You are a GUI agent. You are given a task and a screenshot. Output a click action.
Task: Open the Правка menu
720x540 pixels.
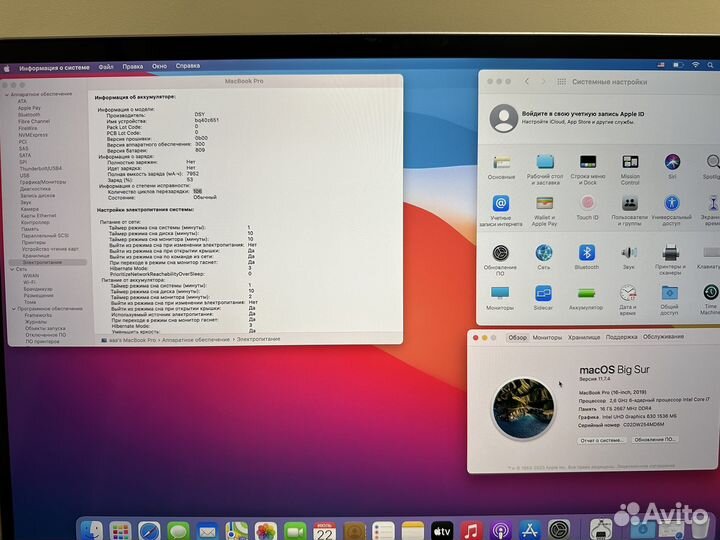click(x=132, y=67)
